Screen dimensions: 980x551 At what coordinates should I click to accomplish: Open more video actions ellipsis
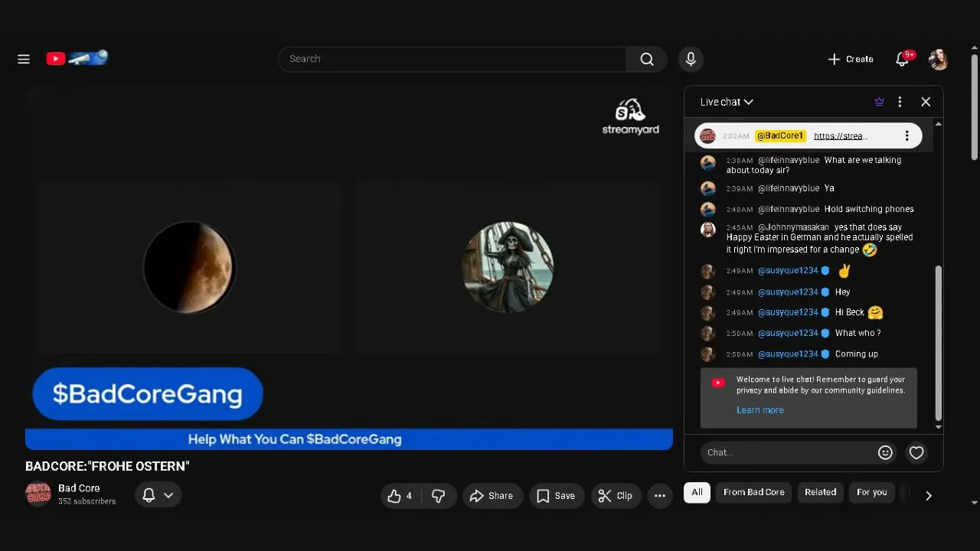click(660, 496)
